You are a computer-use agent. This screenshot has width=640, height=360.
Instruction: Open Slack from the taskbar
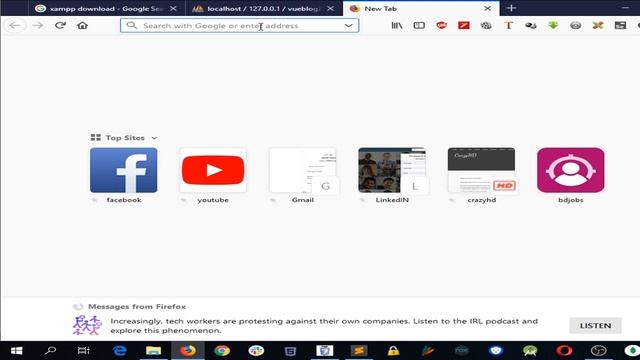pos(256,351)
